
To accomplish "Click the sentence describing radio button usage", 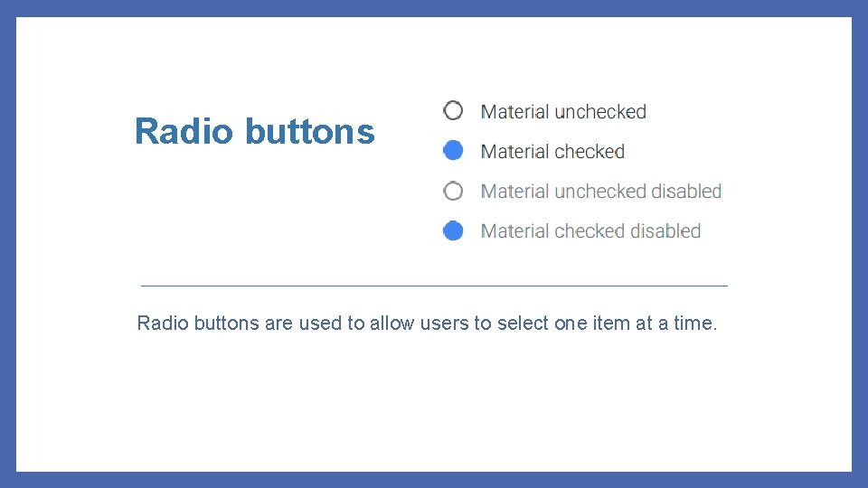I will [x=427, y=324].
